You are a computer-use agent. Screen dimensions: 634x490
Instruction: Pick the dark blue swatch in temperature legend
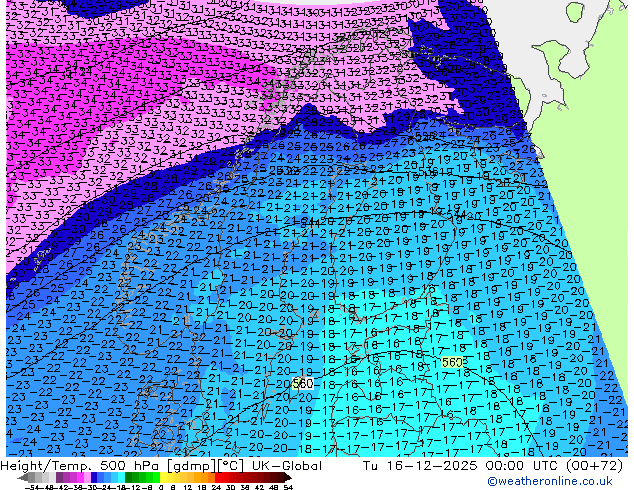coord(94,477)
